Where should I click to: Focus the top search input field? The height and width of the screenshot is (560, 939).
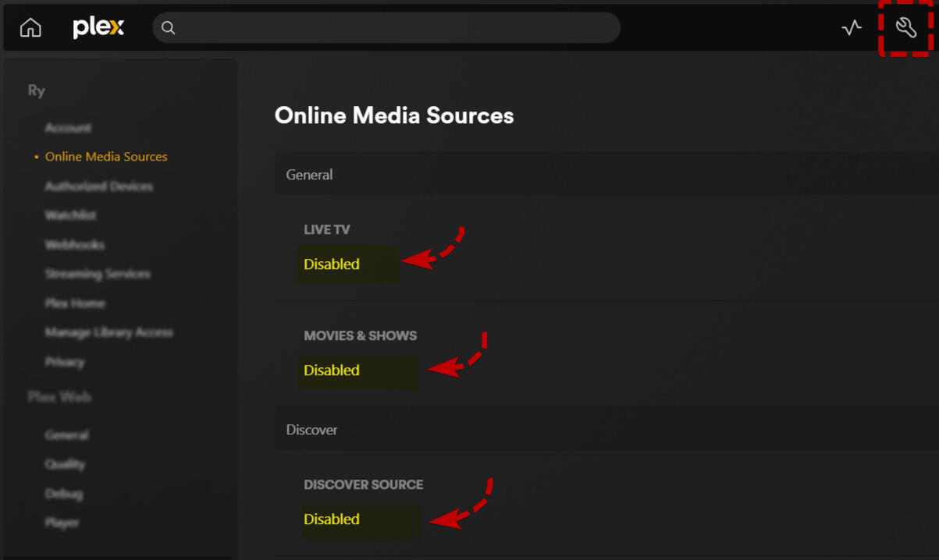386,28
